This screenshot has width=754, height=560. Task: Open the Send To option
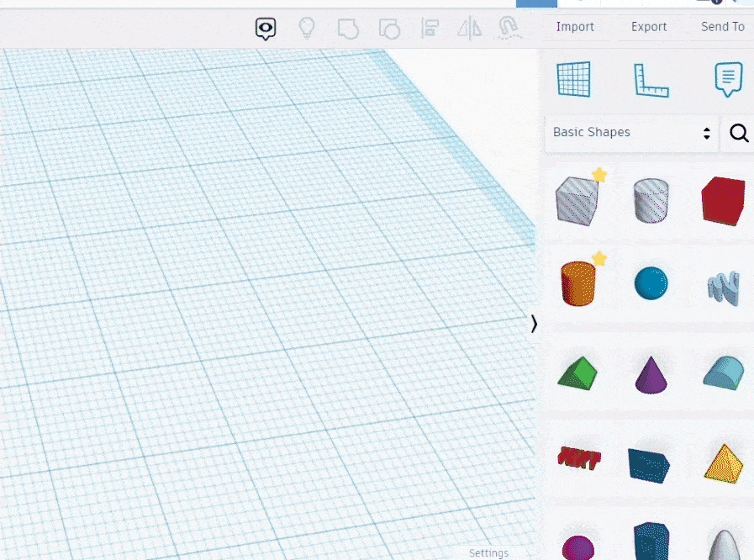coord(723,27)
